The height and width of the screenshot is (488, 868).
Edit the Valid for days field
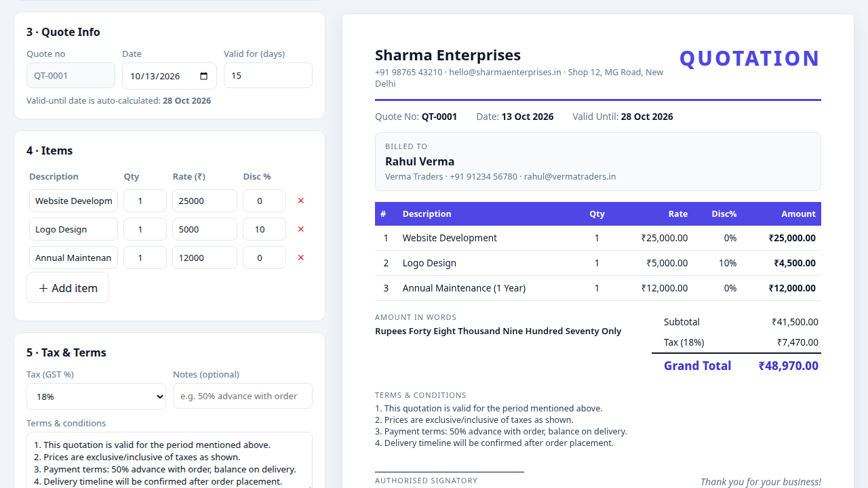click(268, 76)
